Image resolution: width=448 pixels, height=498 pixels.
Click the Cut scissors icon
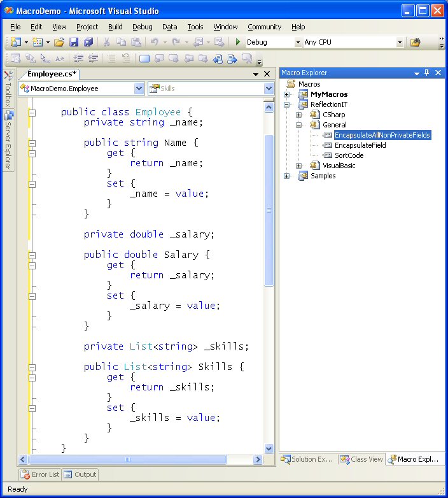(x=107, y=42)
